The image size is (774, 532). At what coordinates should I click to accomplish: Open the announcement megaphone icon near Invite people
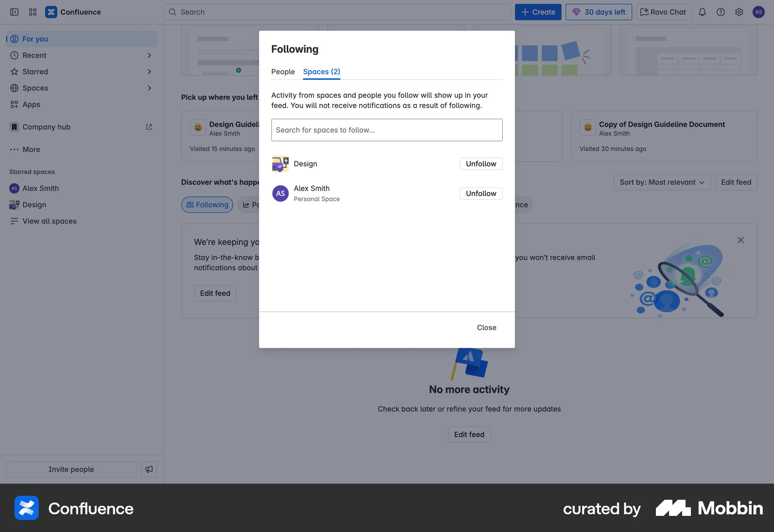click(x=149, y=469)
